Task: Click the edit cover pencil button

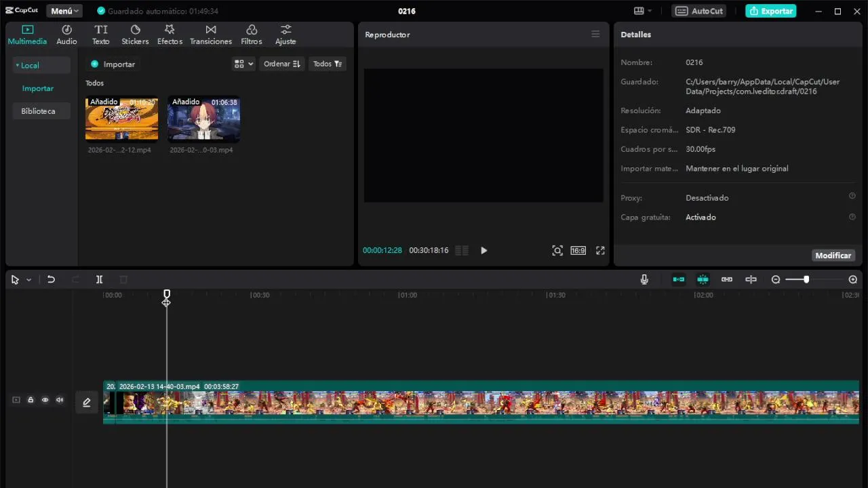Action: 87,403
